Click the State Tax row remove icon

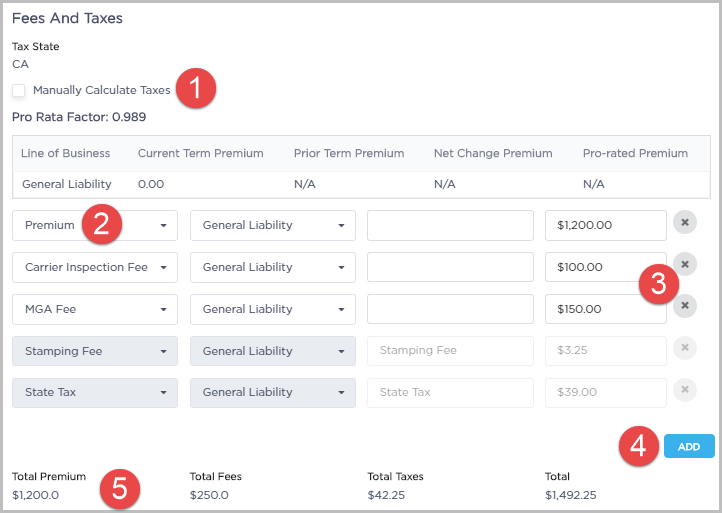685,390
